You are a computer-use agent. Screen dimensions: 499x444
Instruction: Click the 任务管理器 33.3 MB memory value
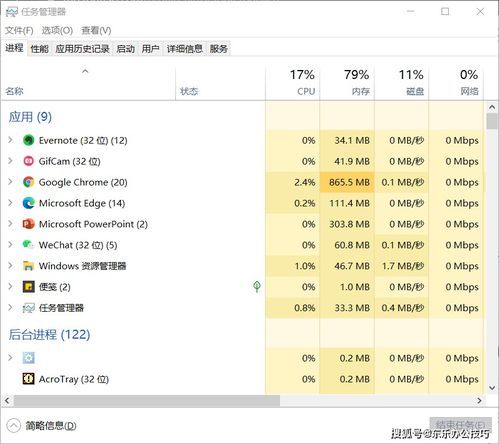click(352, 308)
